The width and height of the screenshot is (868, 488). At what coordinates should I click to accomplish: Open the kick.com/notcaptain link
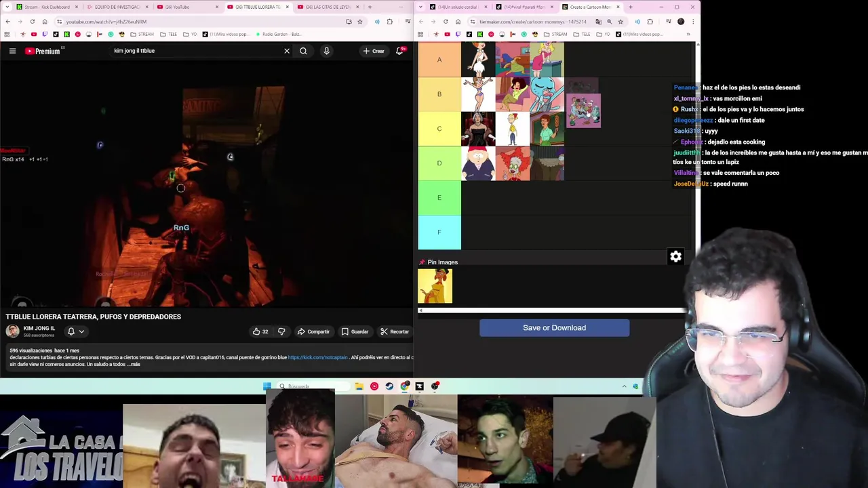317,357
